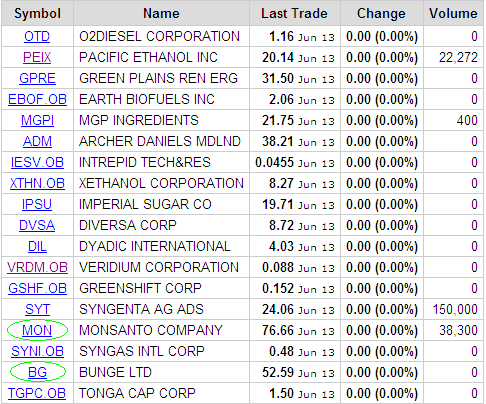Open the MGPI ticker link
Viewport: 486px width, 404px height.
point(37,120)
